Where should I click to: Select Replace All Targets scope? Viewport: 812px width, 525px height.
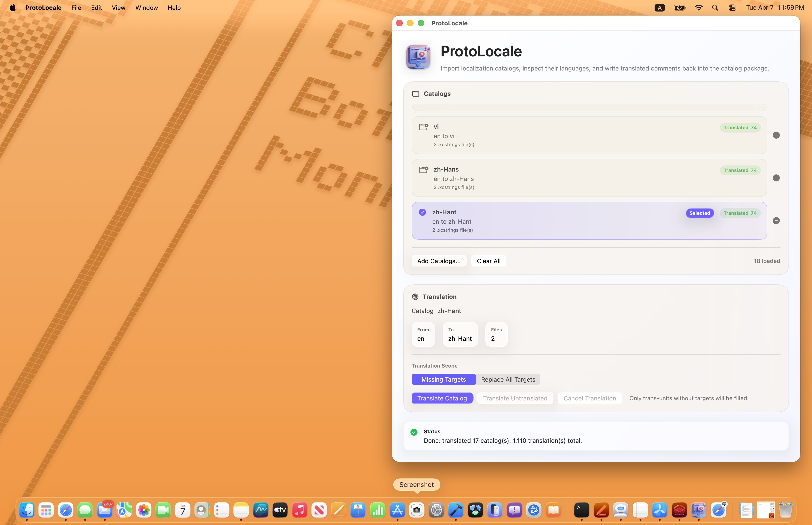pyautogui.click(x=508, y=380)
